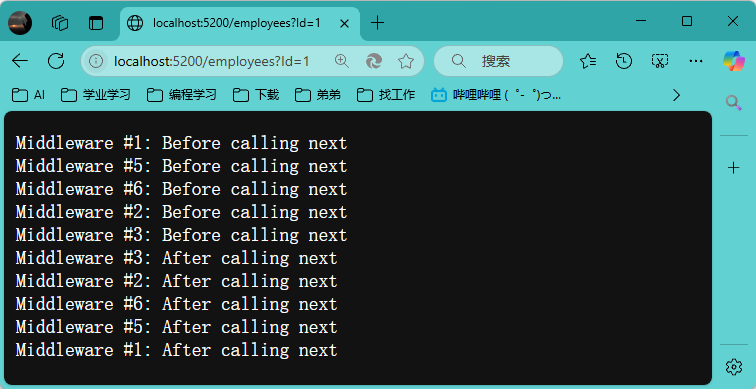756x389 pixels.
Task: Add a sidebar app with plus
Action: point(734,167)
